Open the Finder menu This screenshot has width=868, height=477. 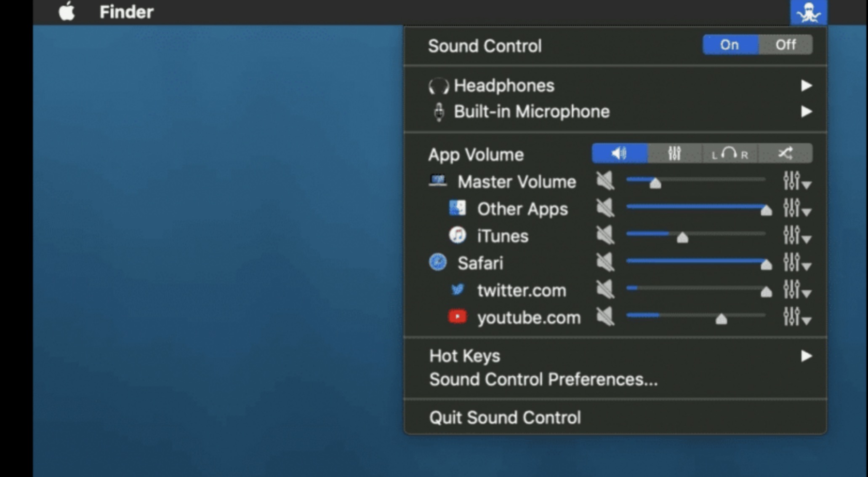(126, 12)
